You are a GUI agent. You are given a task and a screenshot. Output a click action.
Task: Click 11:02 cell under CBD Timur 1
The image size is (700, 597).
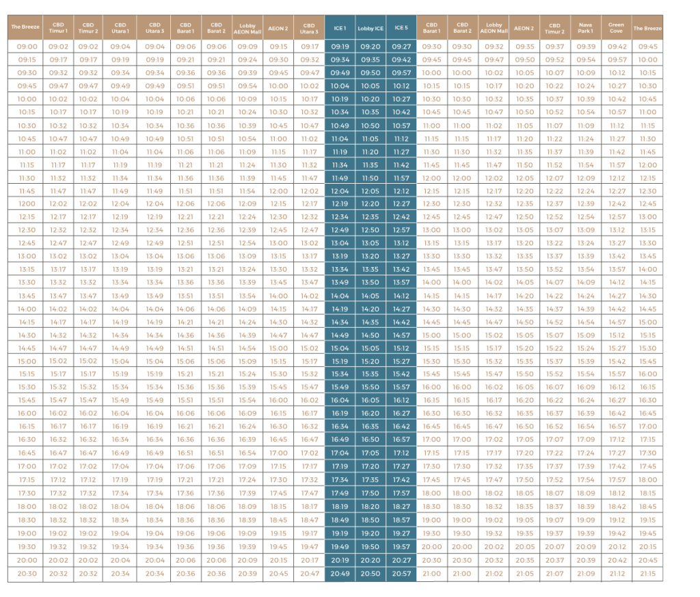[58, 152]
